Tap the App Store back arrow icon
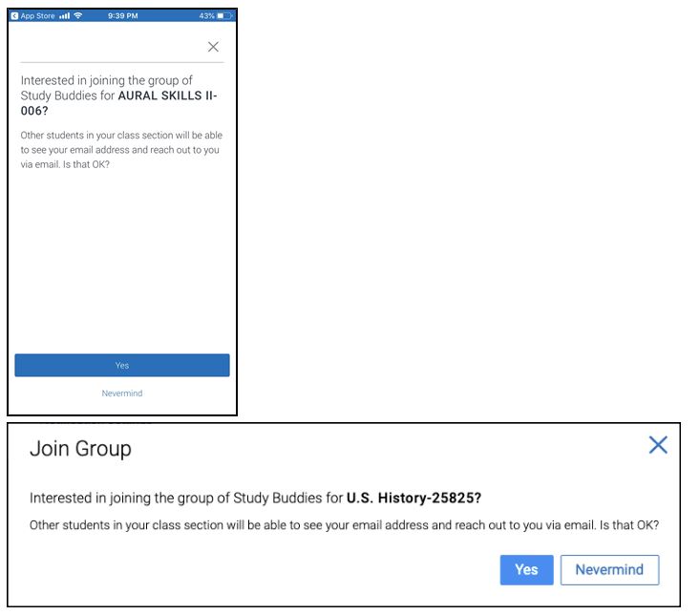Image resolution: width=700 pixels, height=615 pixels. 15,16
